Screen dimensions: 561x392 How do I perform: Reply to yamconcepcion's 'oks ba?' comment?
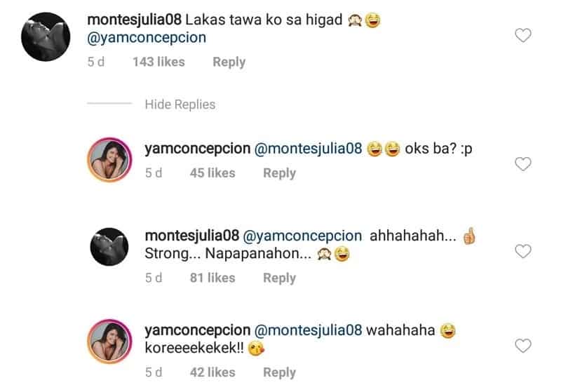pos(279,173)
